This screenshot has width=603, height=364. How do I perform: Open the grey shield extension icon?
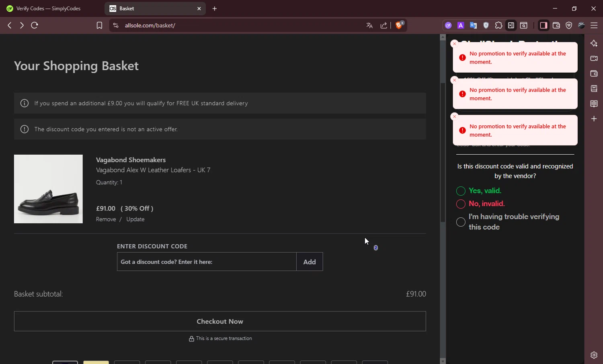click(486, 25)
